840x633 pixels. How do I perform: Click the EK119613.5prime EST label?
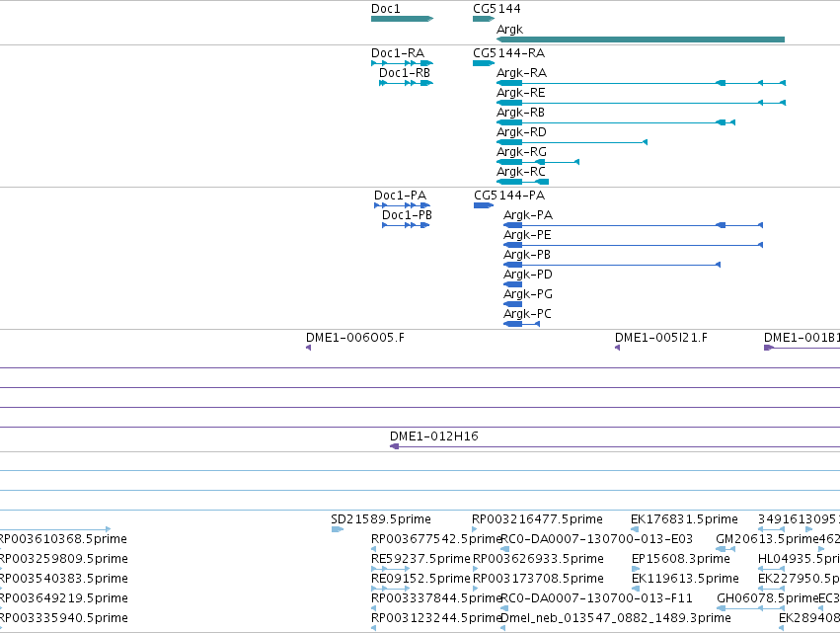coord(685,579)
